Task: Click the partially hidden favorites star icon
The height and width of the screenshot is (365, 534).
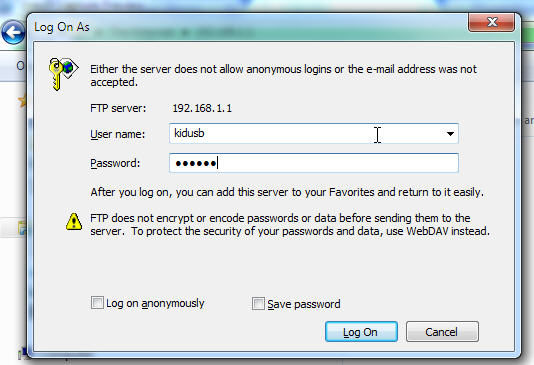Action: point(22,101)
